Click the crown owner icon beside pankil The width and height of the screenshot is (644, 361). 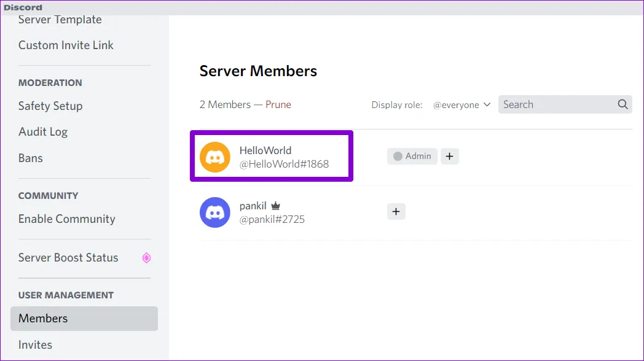point(276,206)
